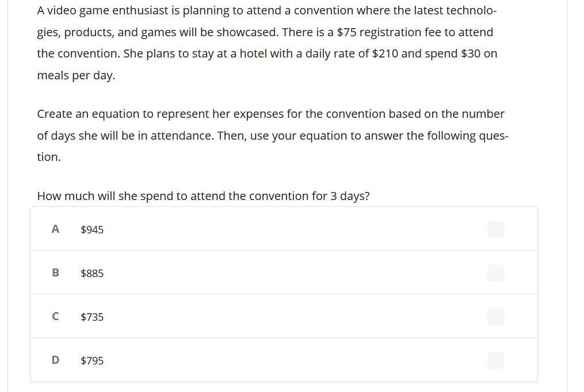Image resolution: width=584 pixels, height=392 pixels.
Task: Select the checkbox for $735
Action: [495, 317]
